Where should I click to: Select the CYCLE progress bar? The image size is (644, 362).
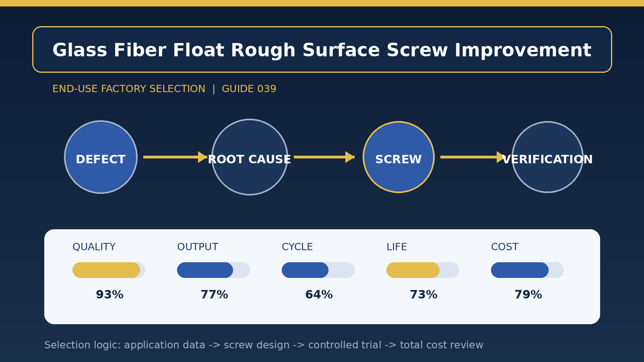tap(318, 270)
